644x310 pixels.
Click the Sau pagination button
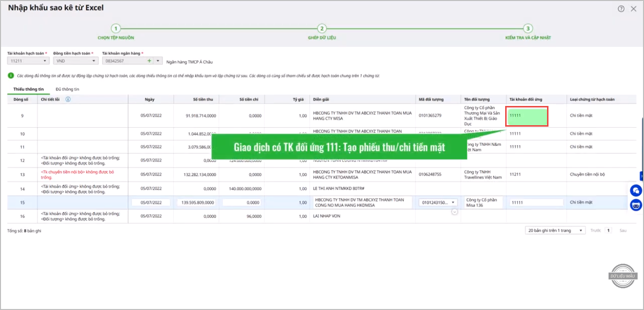pos(623,230)
